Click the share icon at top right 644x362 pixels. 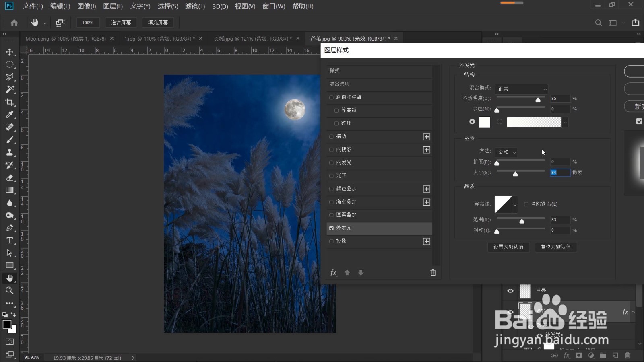(x=636, y=23)
